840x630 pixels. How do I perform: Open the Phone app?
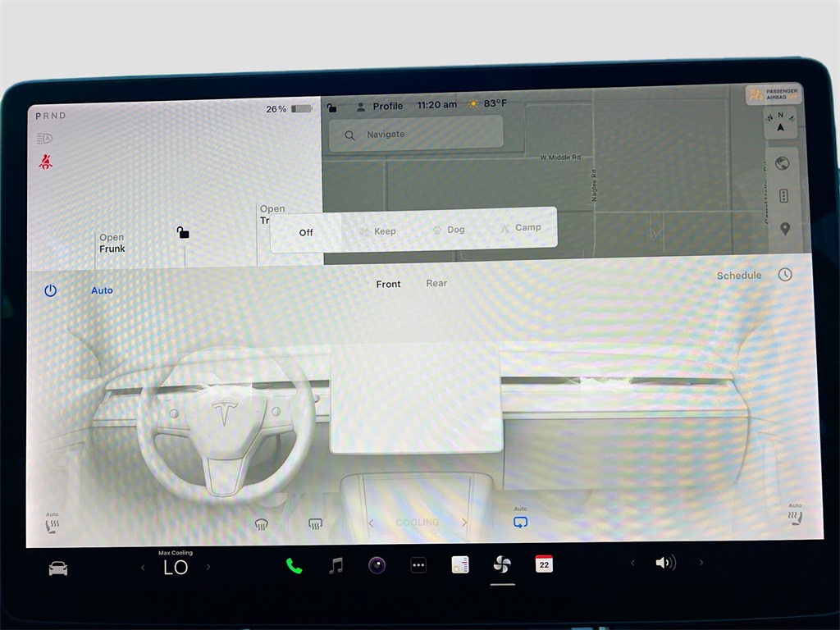(294, 565)
